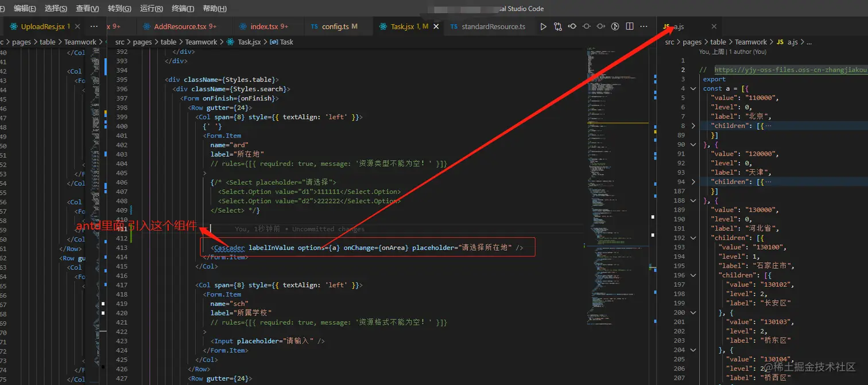This screenshot has width=868, height=385.
Task: Expand folded children at line 94 in a.js
Action: (x=693, y=182)
